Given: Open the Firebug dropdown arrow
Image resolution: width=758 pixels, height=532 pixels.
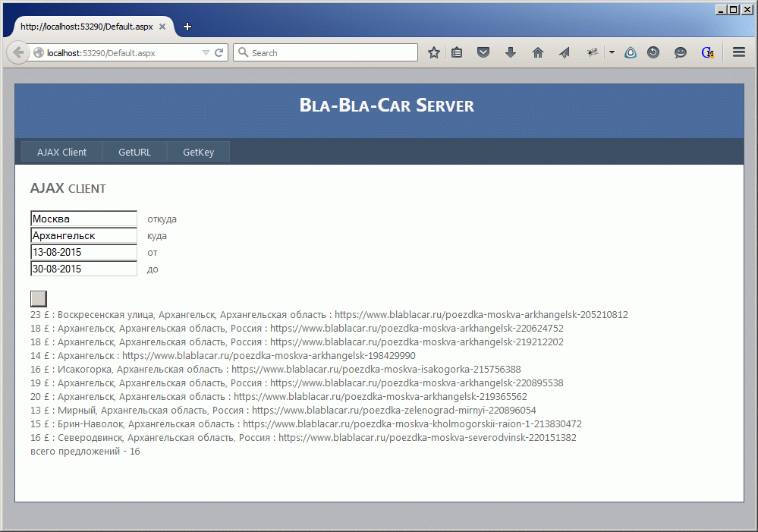Looking at the screenshot, I should pyautogui.click(x=612, y=52).
